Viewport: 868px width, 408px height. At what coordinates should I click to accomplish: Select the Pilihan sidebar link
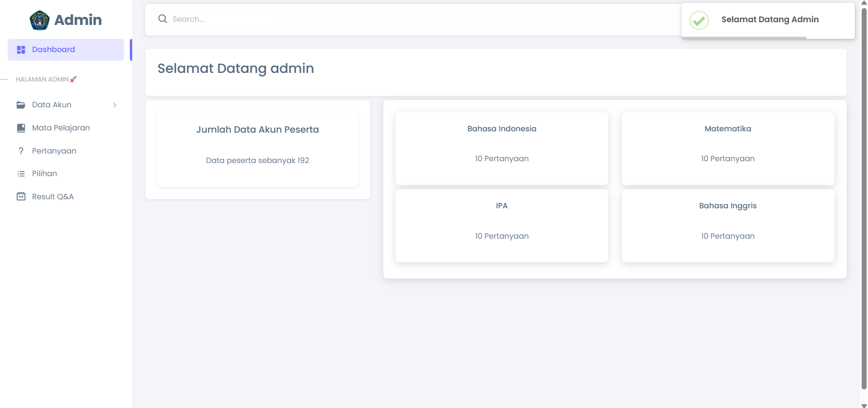click(x=44, y=174)
